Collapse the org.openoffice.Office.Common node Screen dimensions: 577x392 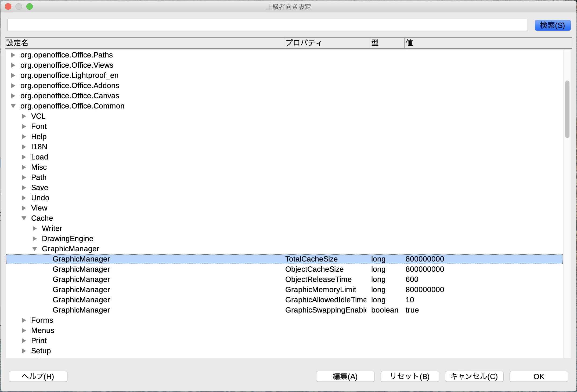(x=13, y=106)
